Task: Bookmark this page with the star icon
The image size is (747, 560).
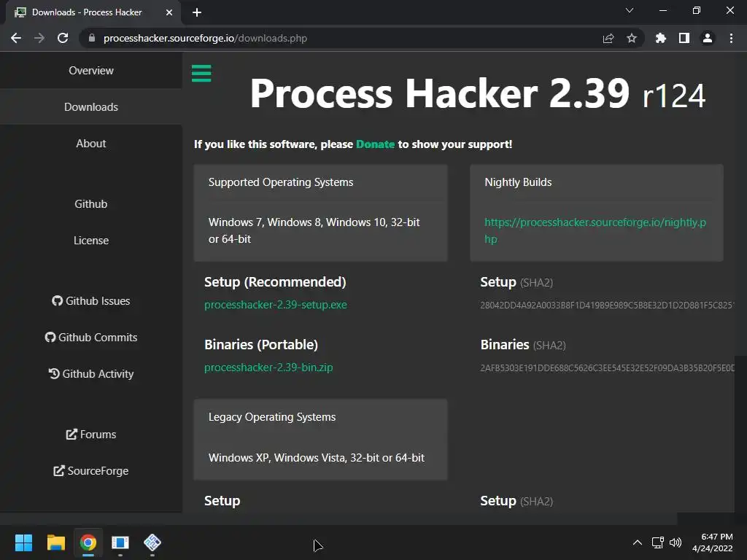Action: (x=632, y=38)
